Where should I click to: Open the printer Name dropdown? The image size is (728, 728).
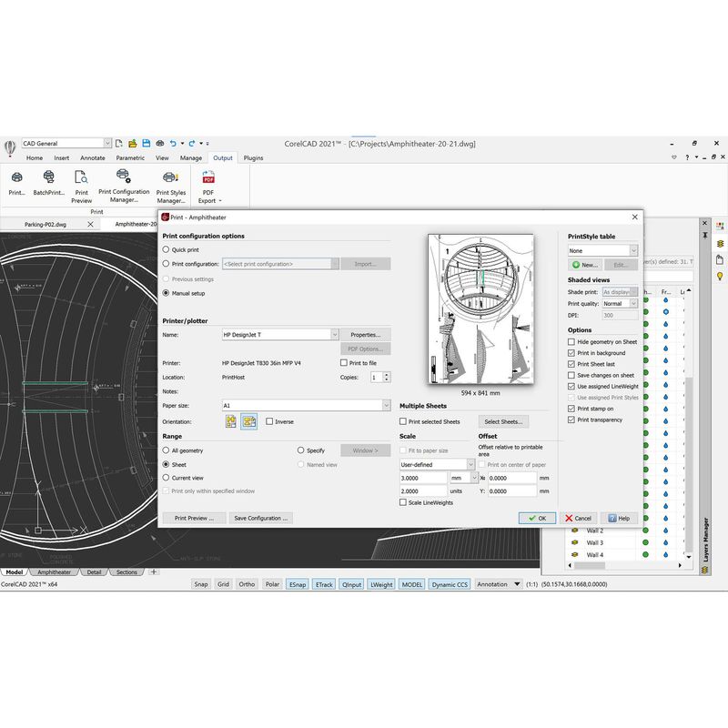(x=334, y=334)
